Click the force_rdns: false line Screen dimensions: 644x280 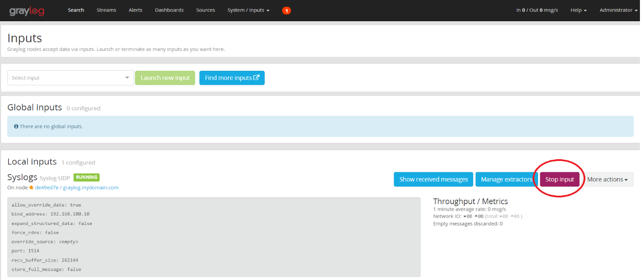pyautogui.click(x=35, y=233)
